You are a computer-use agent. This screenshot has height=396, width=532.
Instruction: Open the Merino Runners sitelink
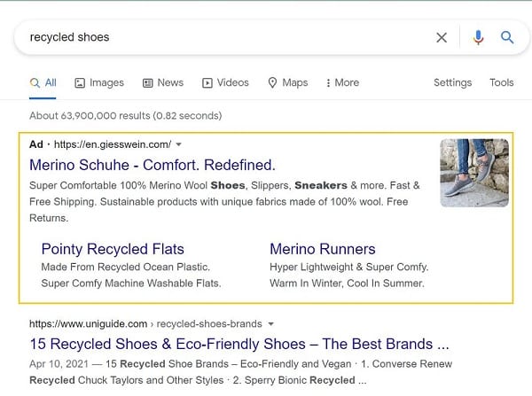323,249
